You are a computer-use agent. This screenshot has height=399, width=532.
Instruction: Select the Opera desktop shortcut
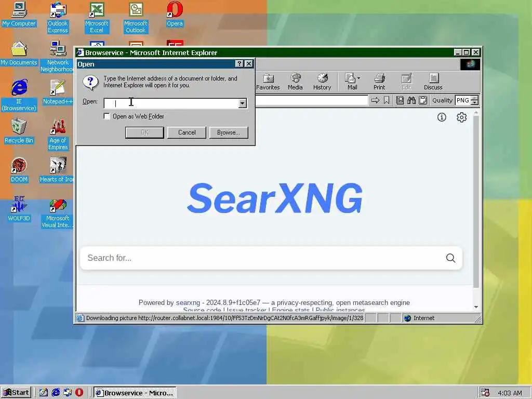point(175,14)
